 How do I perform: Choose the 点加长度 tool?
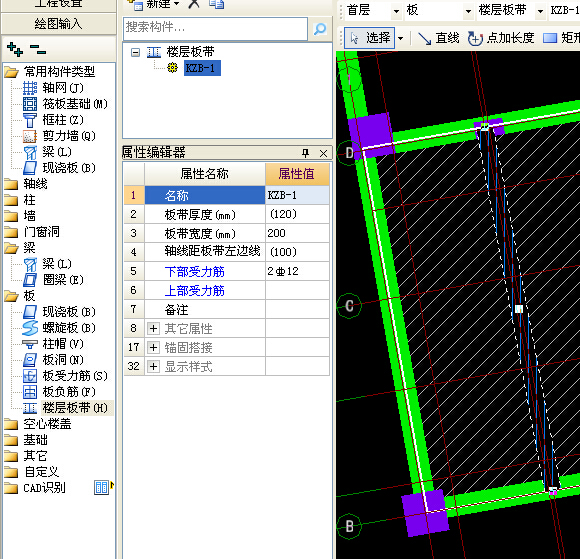501,38
